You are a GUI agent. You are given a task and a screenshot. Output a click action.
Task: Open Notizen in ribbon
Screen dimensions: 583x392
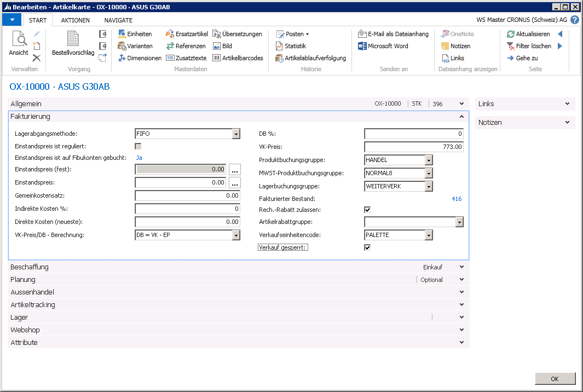click(455, 46)
